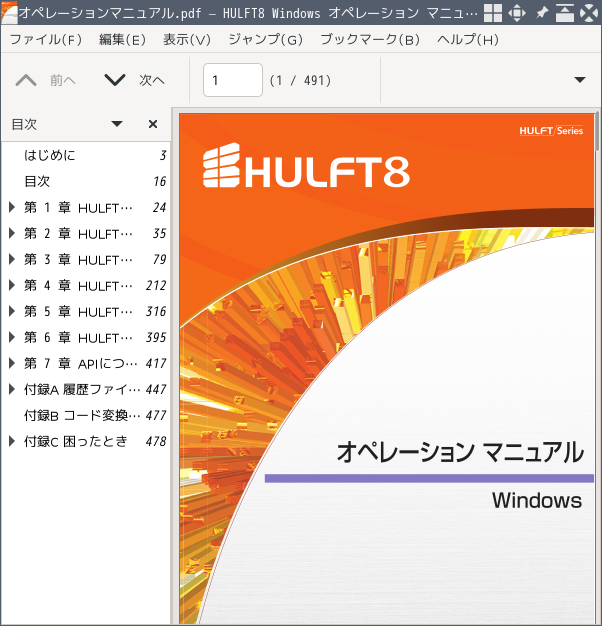This screenshot has width=602, height=626.
Task: Click the 次へ button label
Action: tap(152, 80)
